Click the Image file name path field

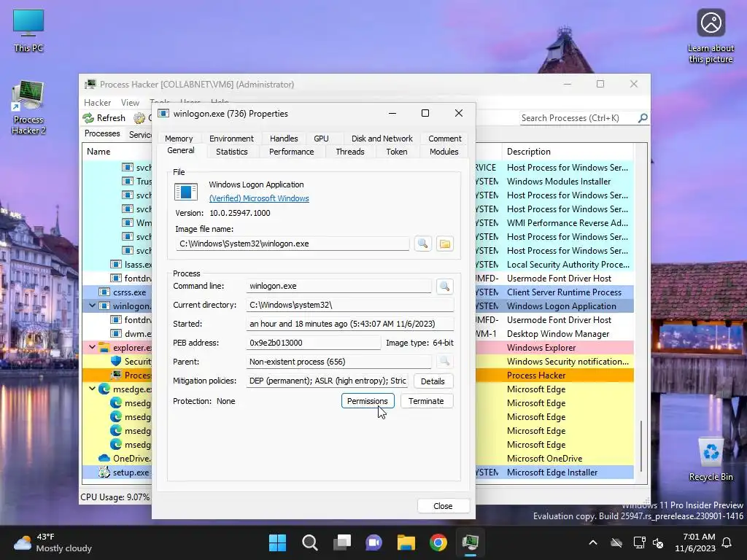tap(293, 244)
